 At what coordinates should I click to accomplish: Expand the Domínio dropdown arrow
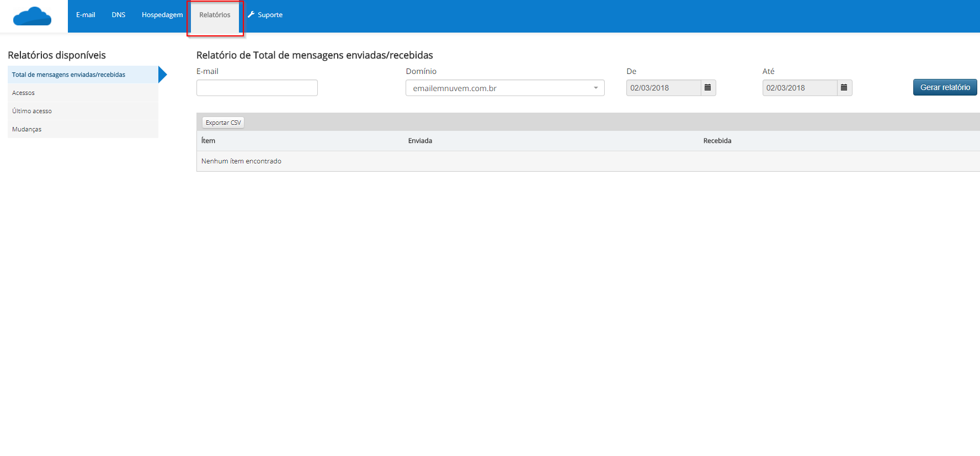596,88
